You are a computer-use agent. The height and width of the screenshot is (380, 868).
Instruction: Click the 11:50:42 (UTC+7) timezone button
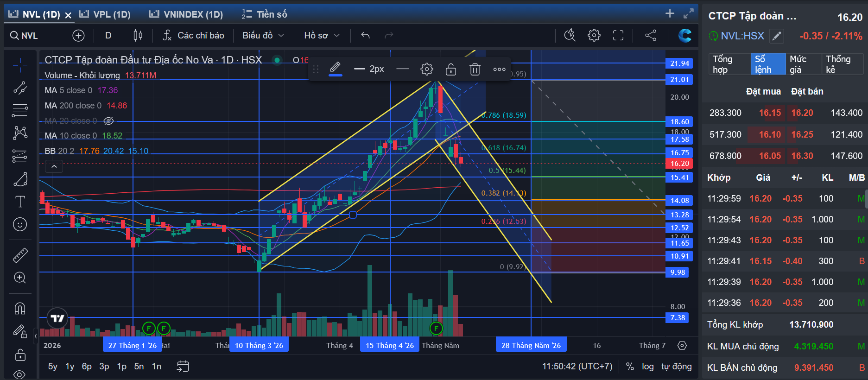577,367
